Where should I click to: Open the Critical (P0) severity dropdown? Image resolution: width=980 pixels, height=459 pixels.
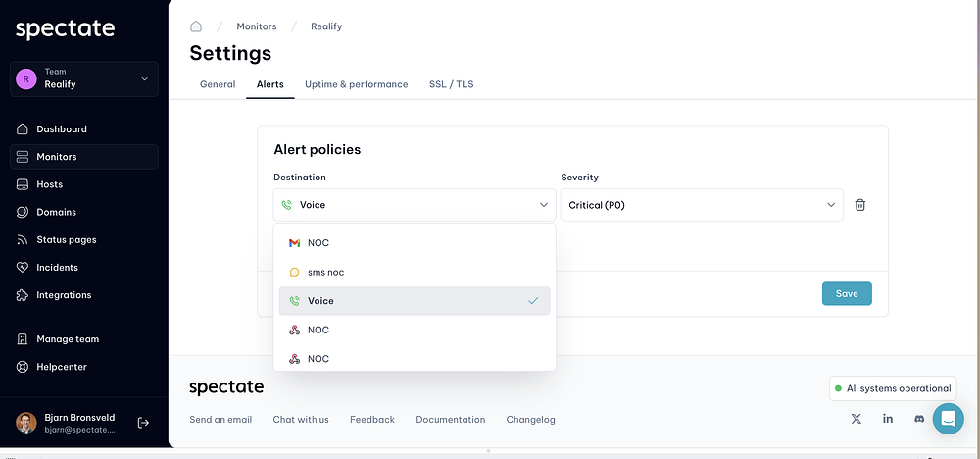pos(701,205)
